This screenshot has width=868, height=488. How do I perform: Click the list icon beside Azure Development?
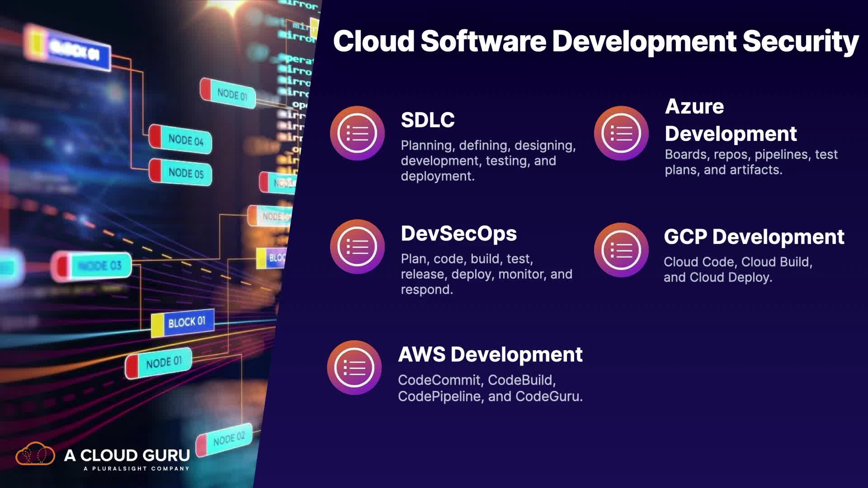tap(621, 133)
